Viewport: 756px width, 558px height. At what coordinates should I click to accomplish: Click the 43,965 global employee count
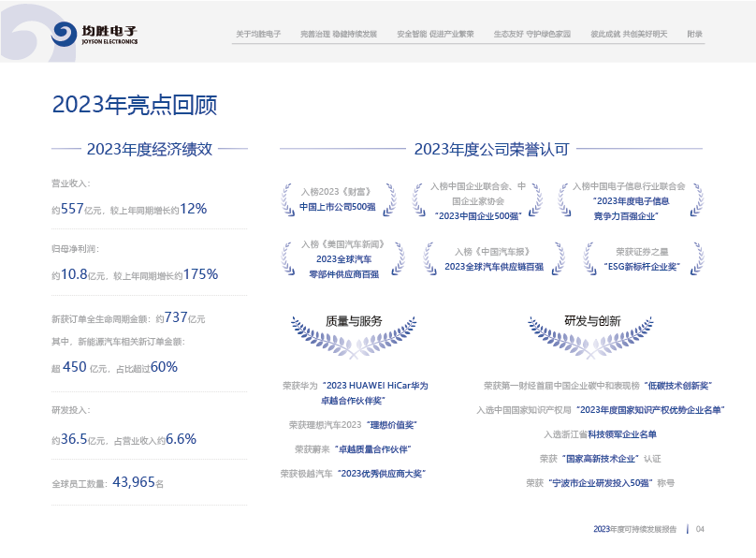pos(133,482)
